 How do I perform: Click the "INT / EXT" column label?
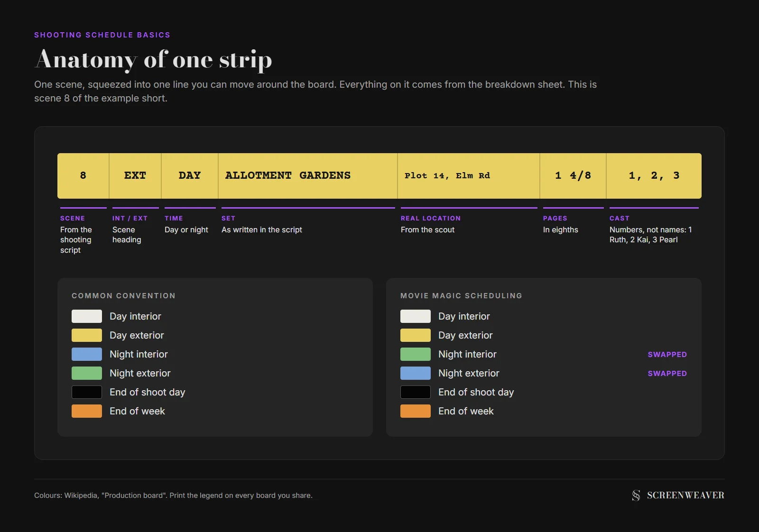click(x=130, y=218)
